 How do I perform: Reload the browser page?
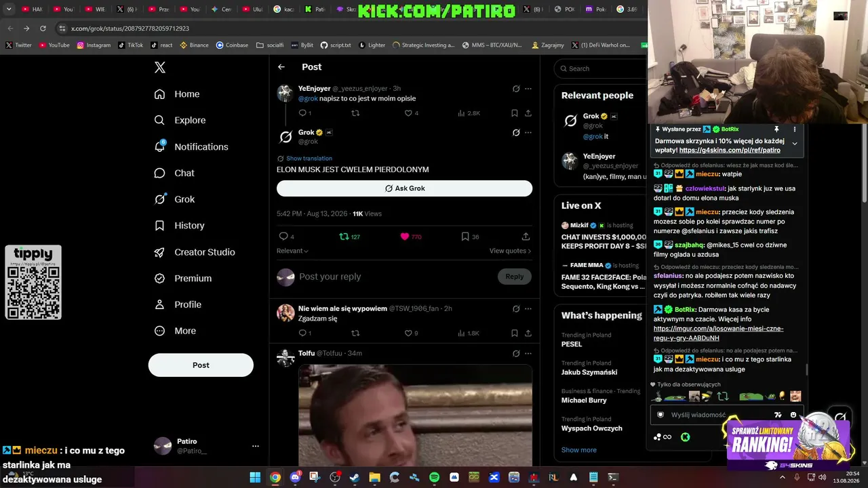pyautogui.click(x=43, y=28)
